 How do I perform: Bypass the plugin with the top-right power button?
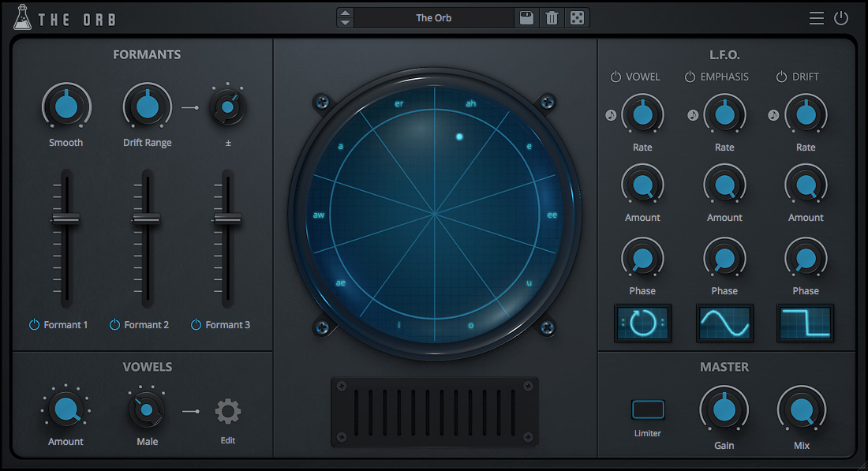pos(840,17)
